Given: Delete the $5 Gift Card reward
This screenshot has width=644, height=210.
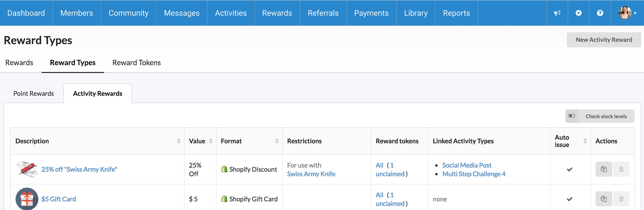Looking at the screenshot, I should 621,199.
